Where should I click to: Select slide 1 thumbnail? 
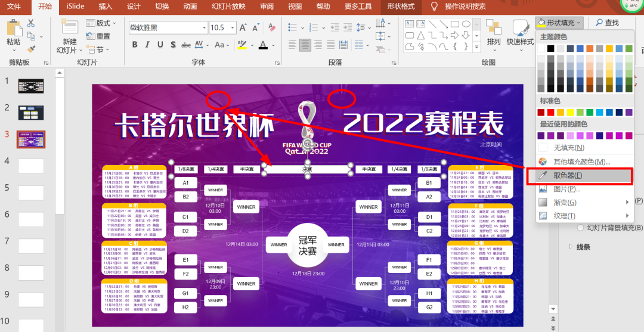[31, 86]
